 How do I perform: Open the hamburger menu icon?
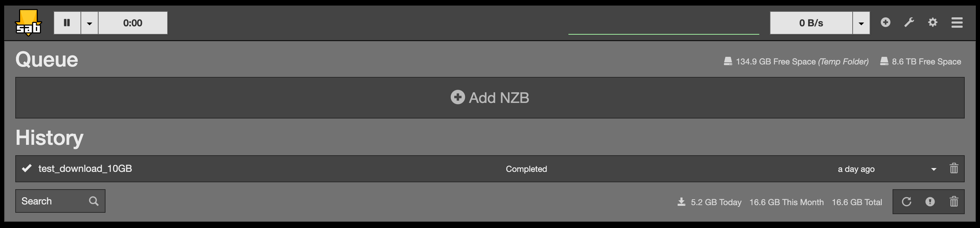coord(957,23)
